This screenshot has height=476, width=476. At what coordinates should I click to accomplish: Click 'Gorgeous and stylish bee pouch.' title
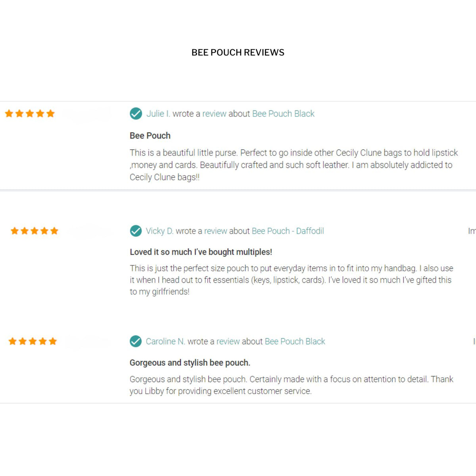[x=190, y=363]
